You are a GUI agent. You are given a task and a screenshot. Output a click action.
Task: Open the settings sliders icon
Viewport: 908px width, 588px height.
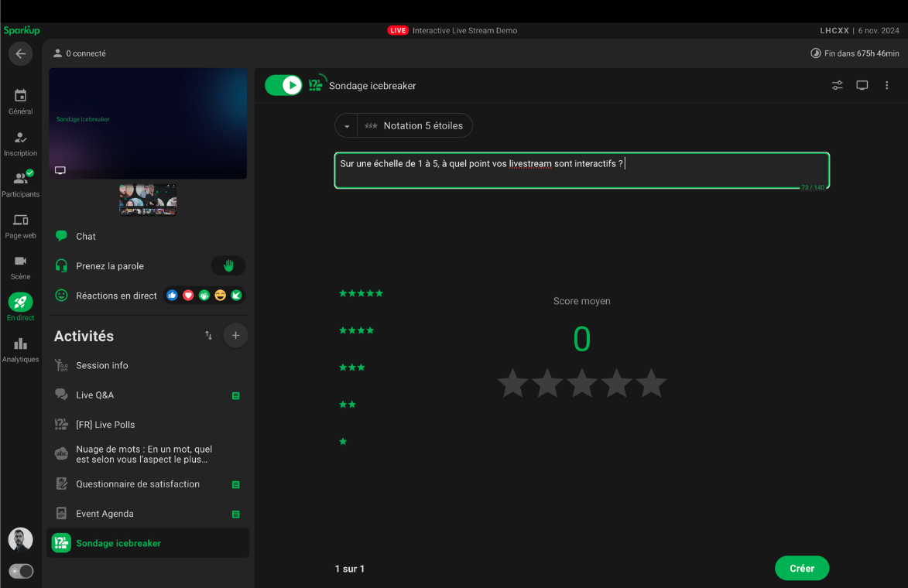837,85
